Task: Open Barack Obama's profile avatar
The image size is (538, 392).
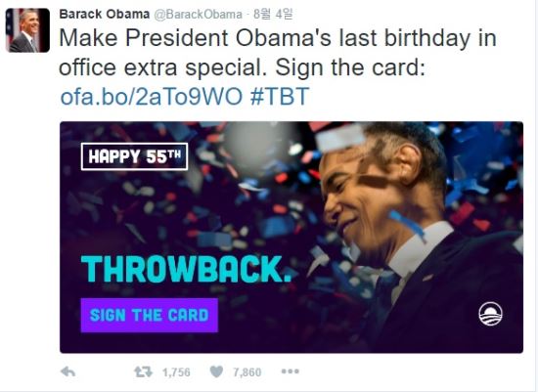Action: [27, 30]
